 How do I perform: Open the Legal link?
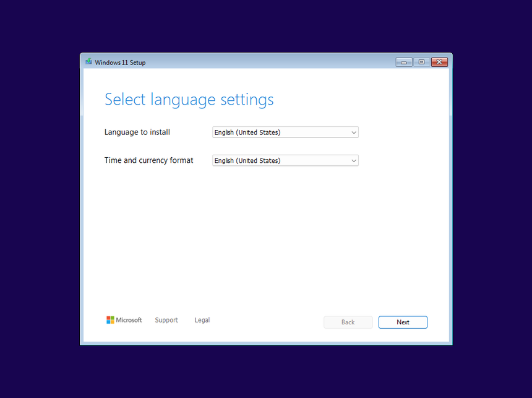[x=202, y=320]
